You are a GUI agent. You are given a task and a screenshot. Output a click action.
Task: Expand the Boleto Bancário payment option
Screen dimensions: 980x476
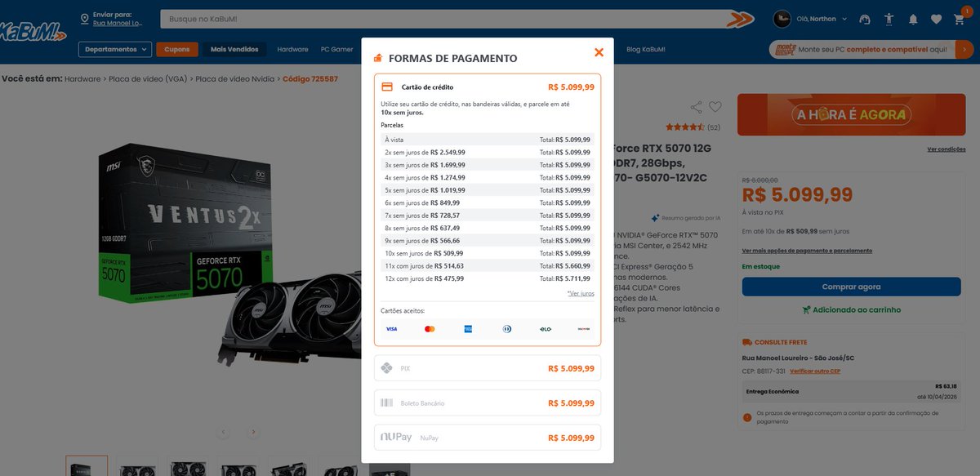coord(488,403)
